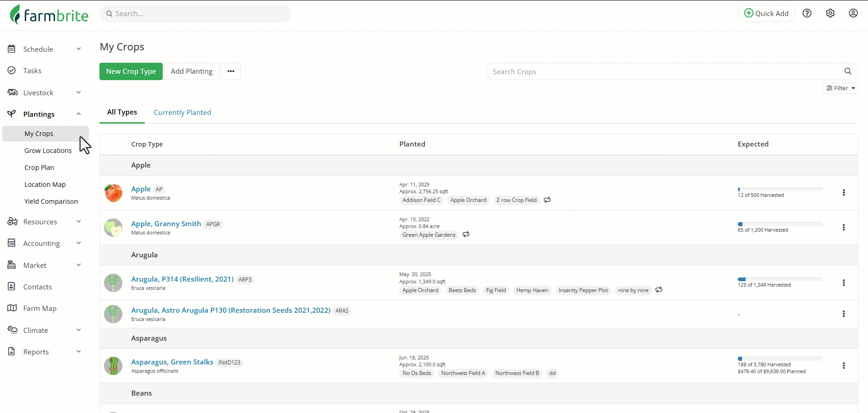Click the Search Crops input field
Screen dimensions: 868x413
pyautogui.click(x=672, y=71)
